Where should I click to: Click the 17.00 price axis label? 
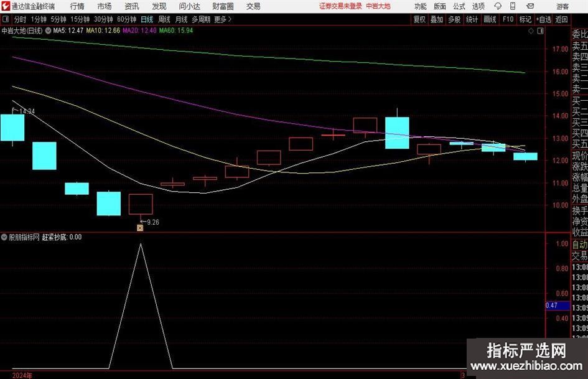tap(560, 49)
